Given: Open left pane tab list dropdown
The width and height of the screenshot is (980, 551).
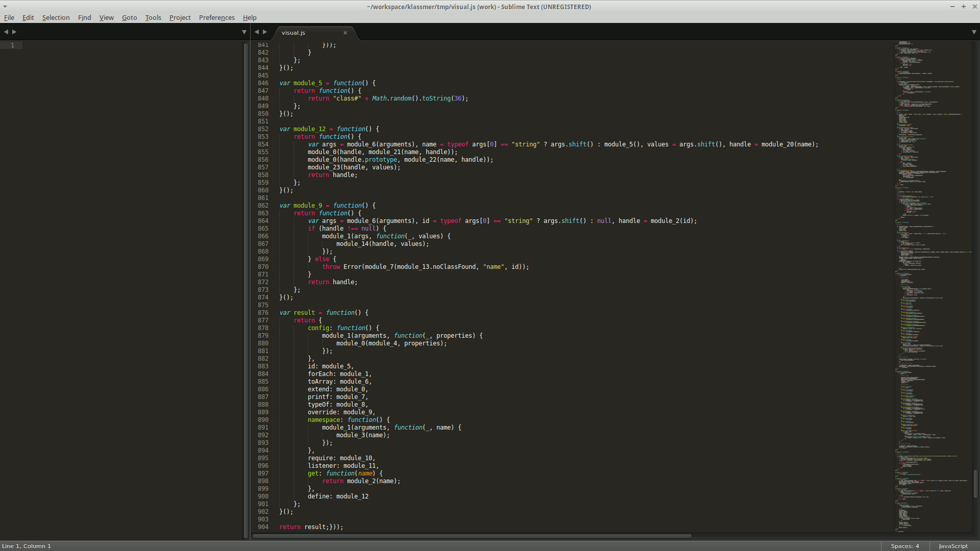Looking at the screenshot, I should pyautogui.click(x=244, y=32).
